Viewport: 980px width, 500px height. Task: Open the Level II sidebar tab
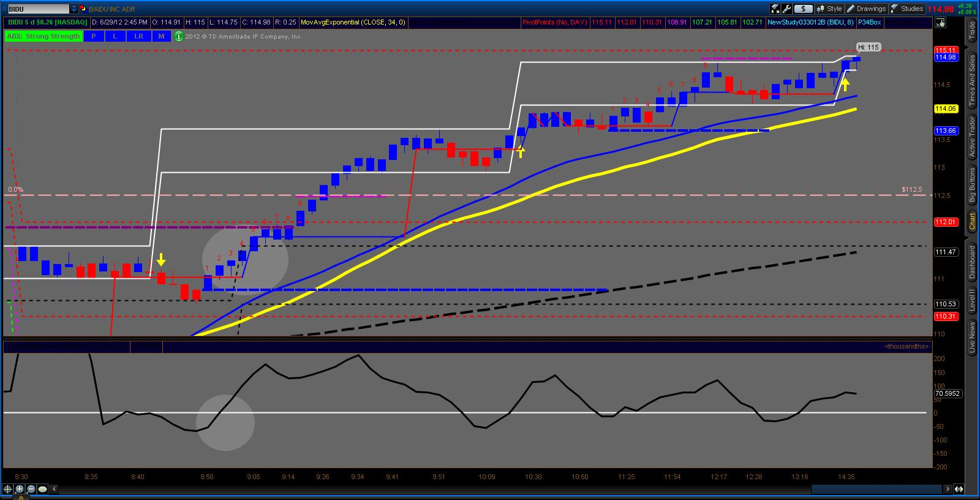pos(972,301)
